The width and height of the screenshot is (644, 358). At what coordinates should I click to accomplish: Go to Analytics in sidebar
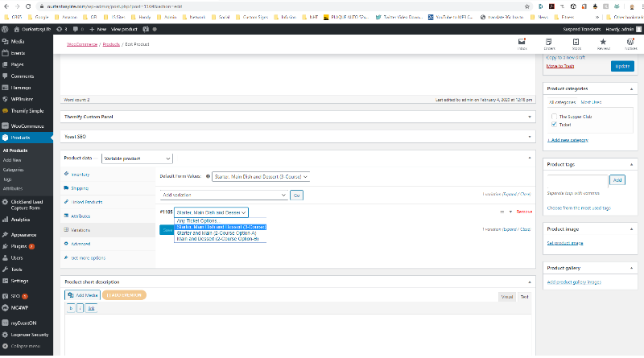(20, 219)
